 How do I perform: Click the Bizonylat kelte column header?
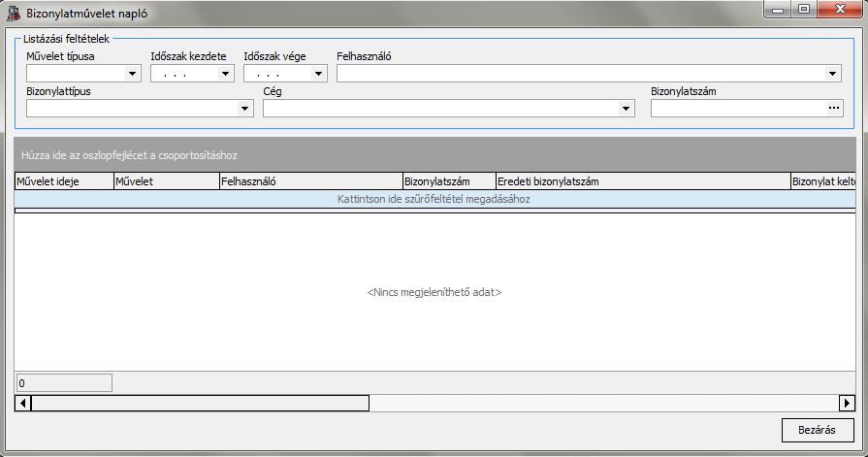click(x=823, y=181)
